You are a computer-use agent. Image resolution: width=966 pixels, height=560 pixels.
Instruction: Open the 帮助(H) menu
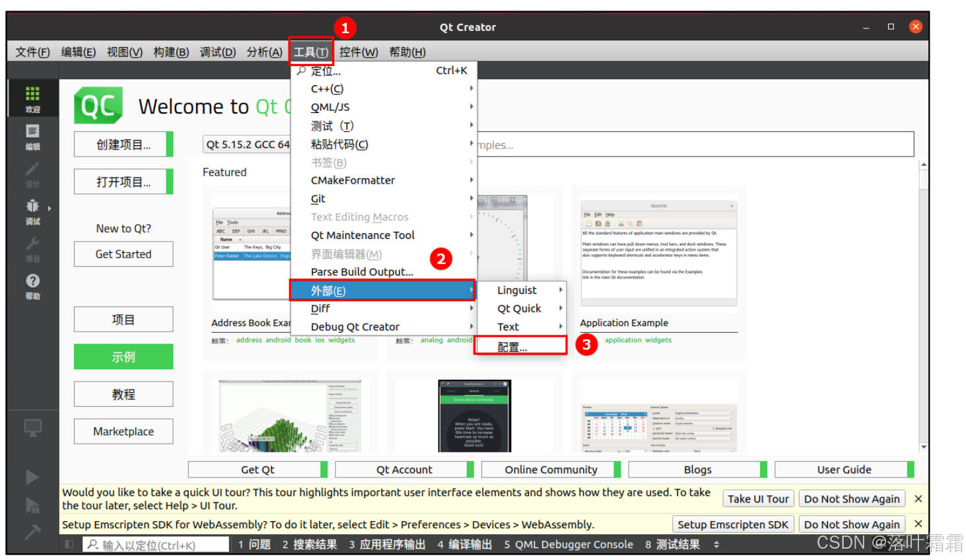click(407, 52)
